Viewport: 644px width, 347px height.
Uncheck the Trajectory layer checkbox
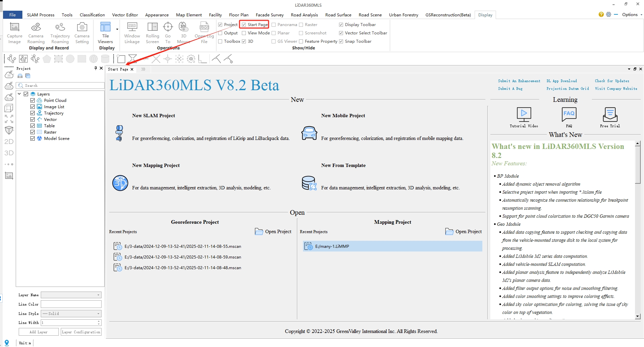(x=32, y=113)
